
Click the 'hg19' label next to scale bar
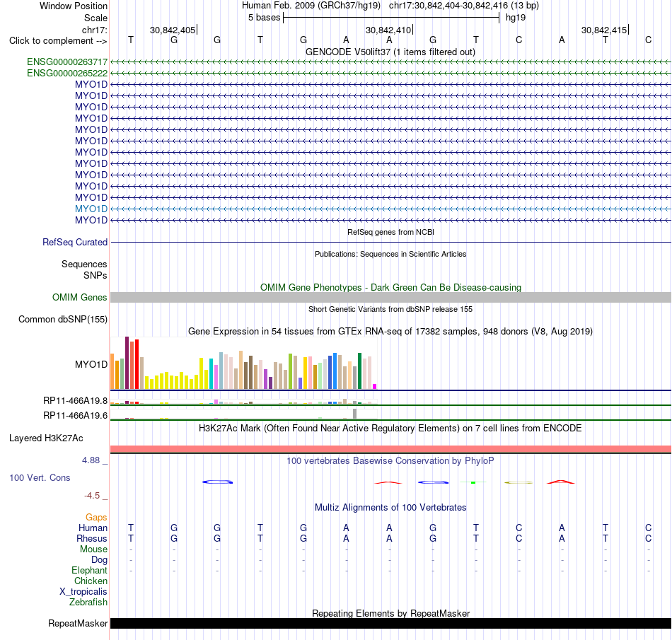[516, 18]
